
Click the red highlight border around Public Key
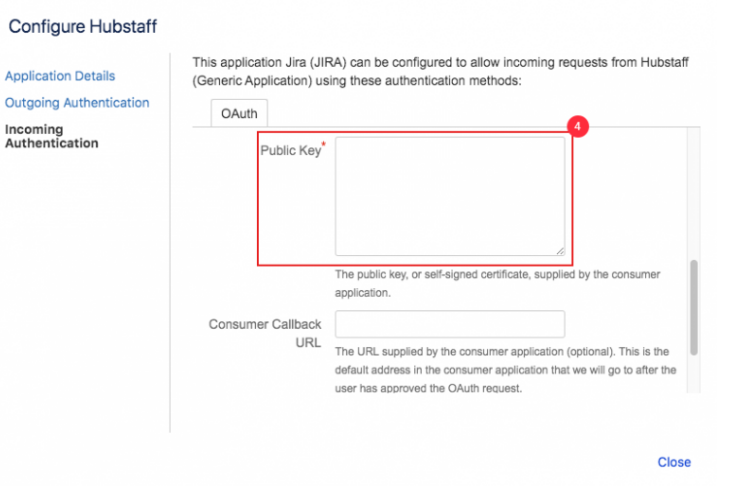coord(258,200)
